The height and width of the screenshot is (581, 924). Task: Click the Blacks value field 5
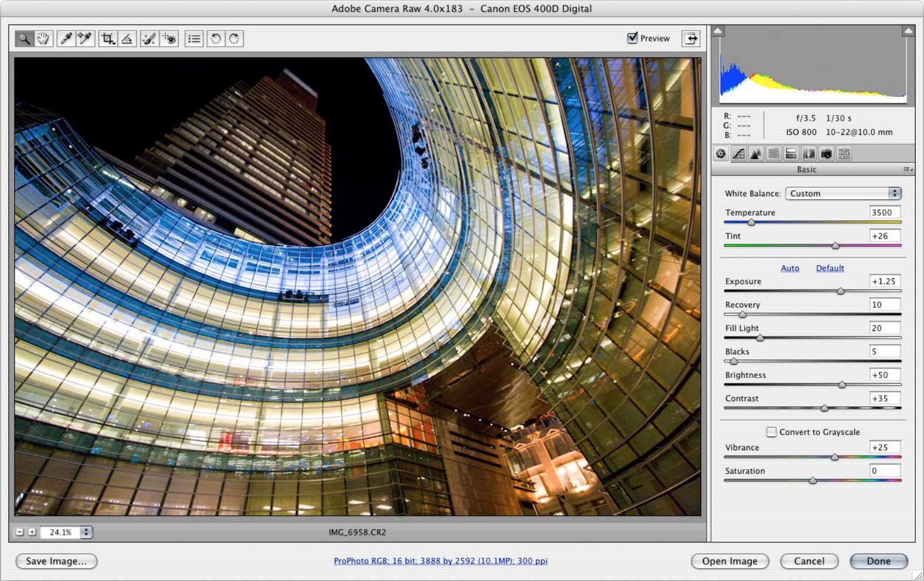pos(885,352)
